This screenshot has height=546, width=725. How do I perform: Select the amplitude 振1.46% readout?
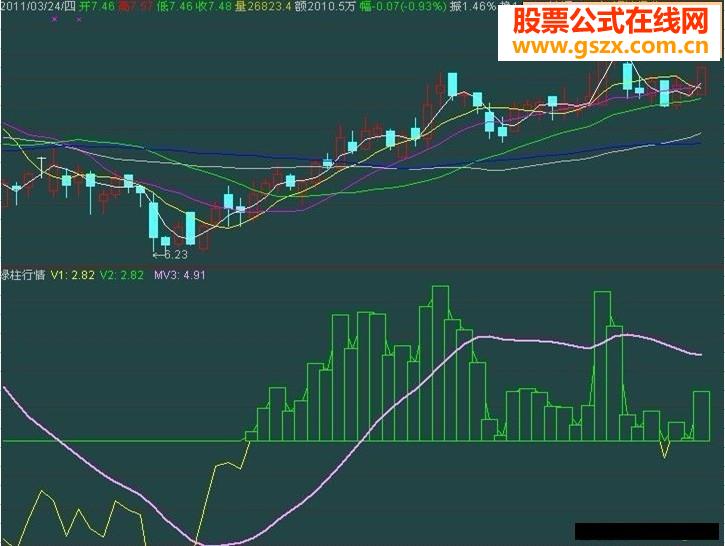tap(473, 6)
